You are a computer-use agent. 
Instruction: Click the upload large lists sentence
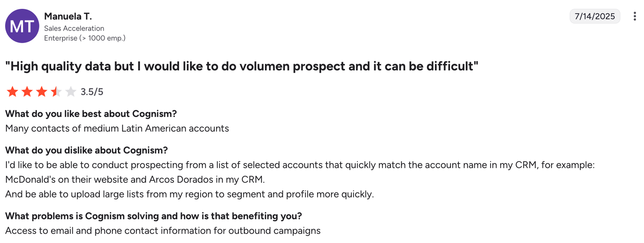point(190,194)
